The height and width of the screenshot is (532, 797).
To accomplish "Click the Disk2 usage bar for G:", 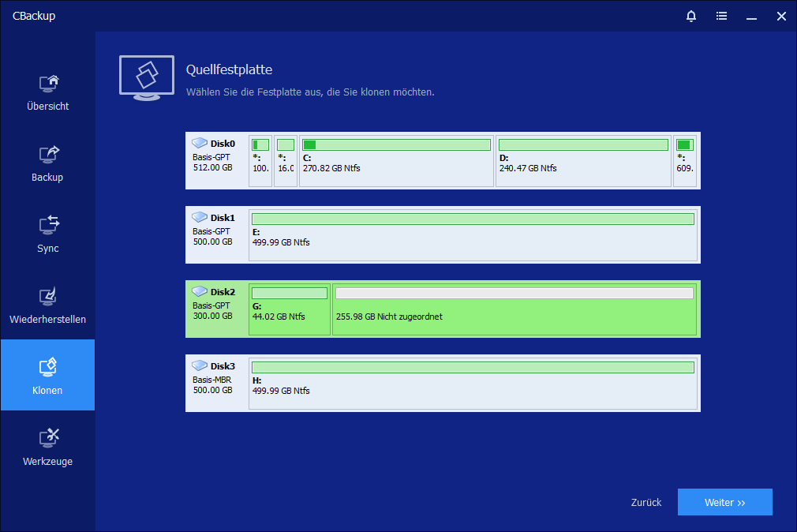I will pyautogui.click(x=289, y=293).
